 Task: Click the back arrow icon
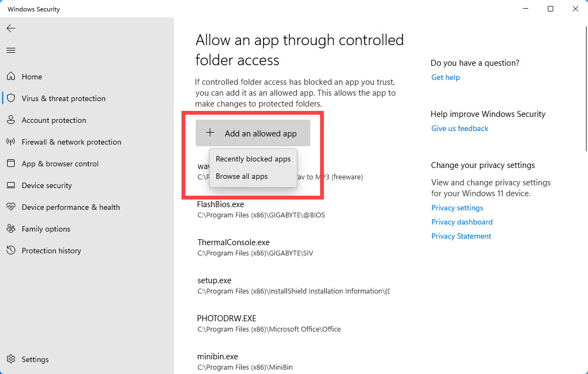click(11, 28)
